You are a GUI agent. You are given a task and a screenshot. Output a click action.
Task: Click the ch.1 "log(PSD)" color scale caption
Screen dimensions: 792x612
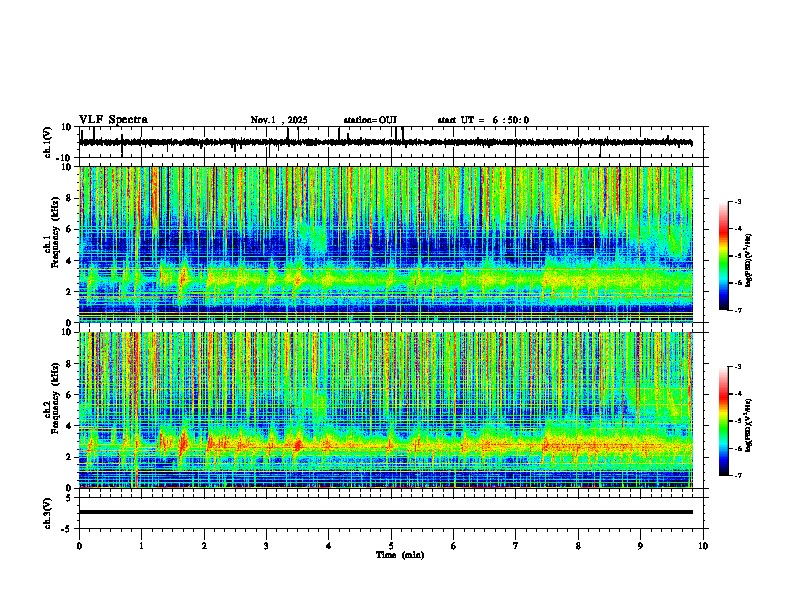click(749, 260)
